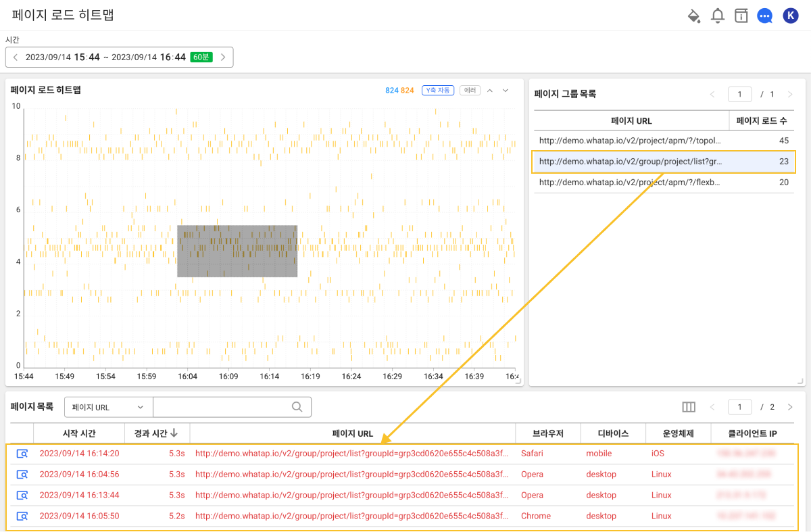Image resolution: width=811 pixels, height=532 pixels.
Task: Click the 2023/09/14 16:13:44 start time cell
Action: 79,495
